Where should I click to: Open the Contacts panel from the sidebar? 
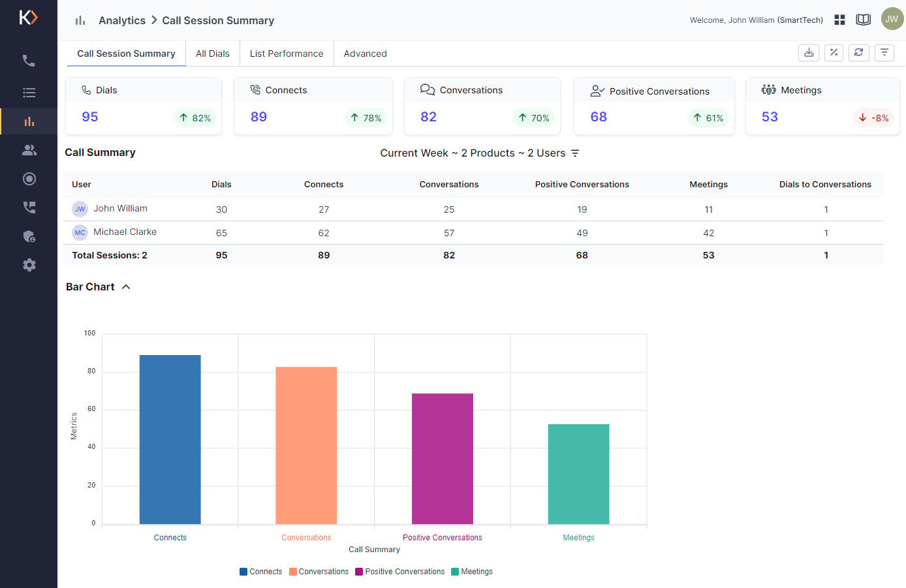pyautogui.click(x=29, y=149)
